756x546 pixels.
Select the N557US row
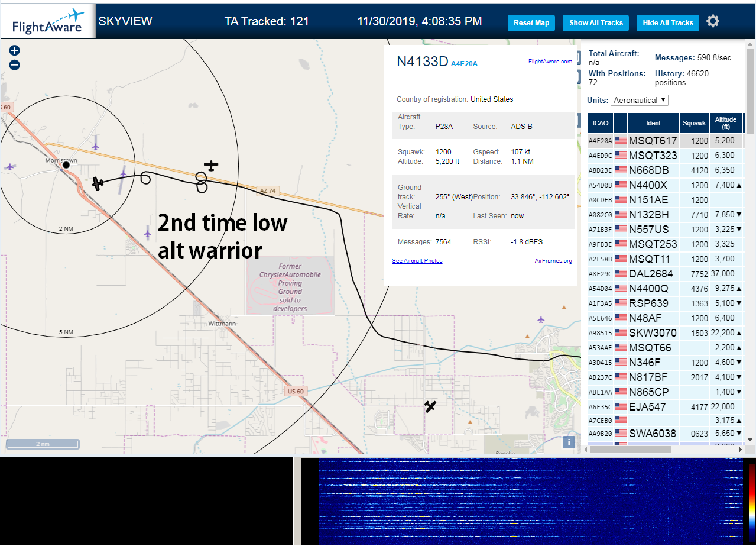(x=666, y=230)
